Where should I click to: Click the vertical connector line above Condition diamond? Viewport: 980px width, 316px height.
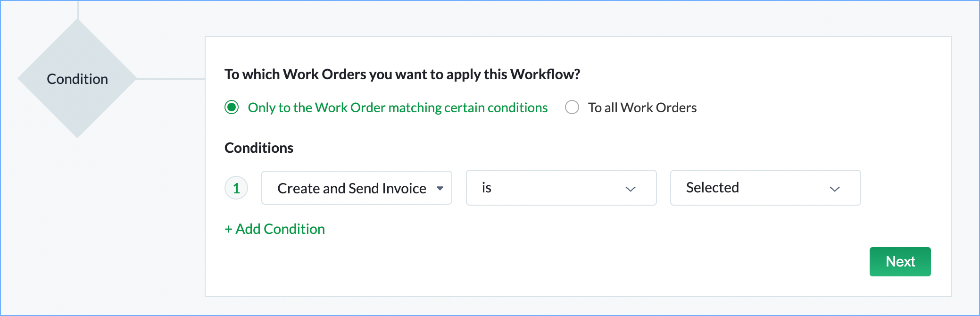(78, 9)
